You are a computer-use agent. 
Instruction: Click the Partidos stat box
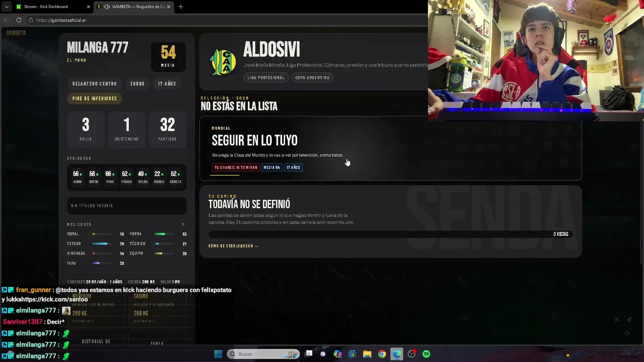pyautogui.click(x=168, y=129)
